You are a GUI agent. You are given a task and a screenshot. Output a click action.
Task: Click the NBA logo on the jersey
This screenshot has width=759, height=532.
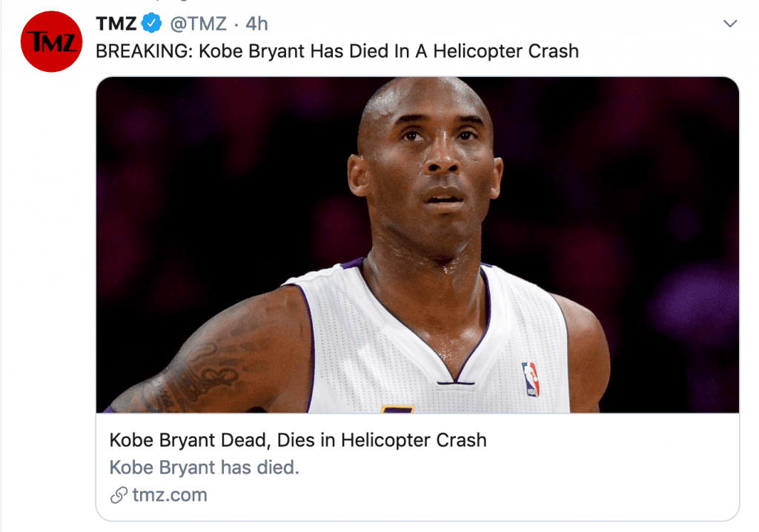click(530, 379)
